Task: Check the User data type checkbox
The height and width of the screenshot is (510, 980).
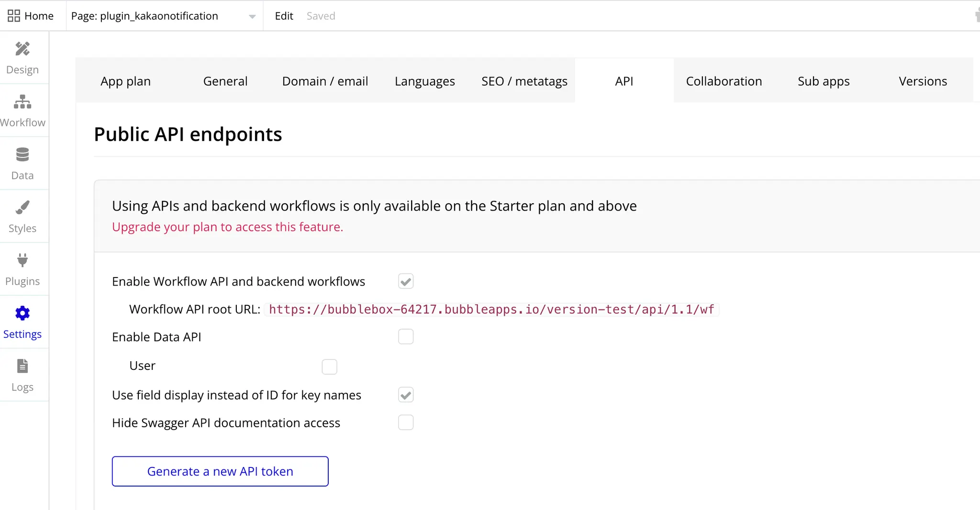Action: click(x=329, y=367)
